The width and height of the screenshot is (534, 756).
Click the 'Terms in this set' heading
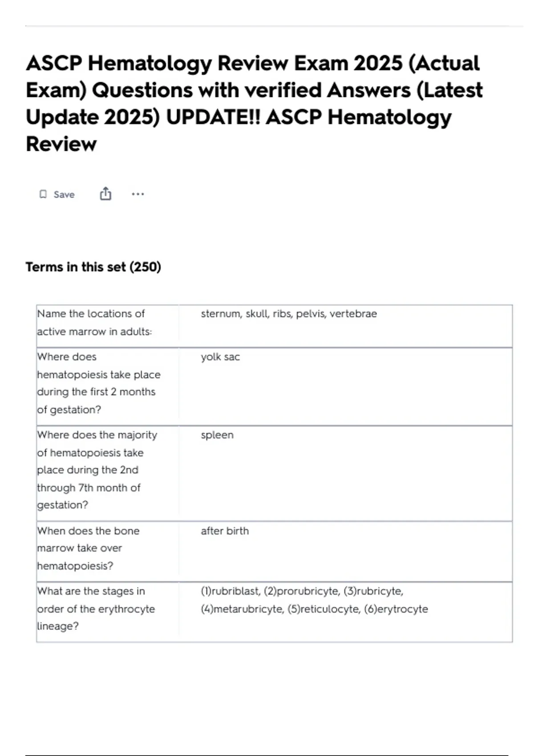(x=76, y=267)
